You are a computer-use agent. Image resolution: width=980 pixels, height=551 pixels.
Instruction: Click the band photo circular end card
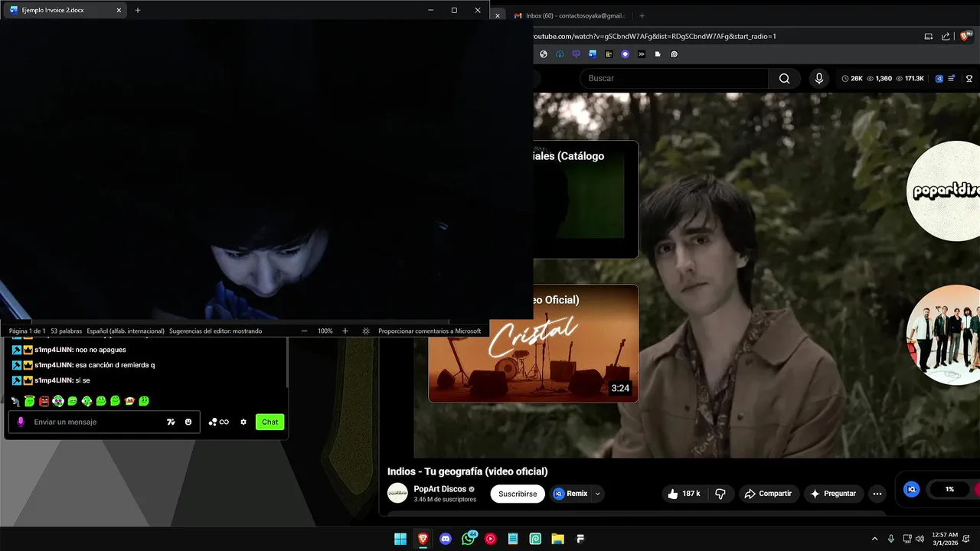943,335
